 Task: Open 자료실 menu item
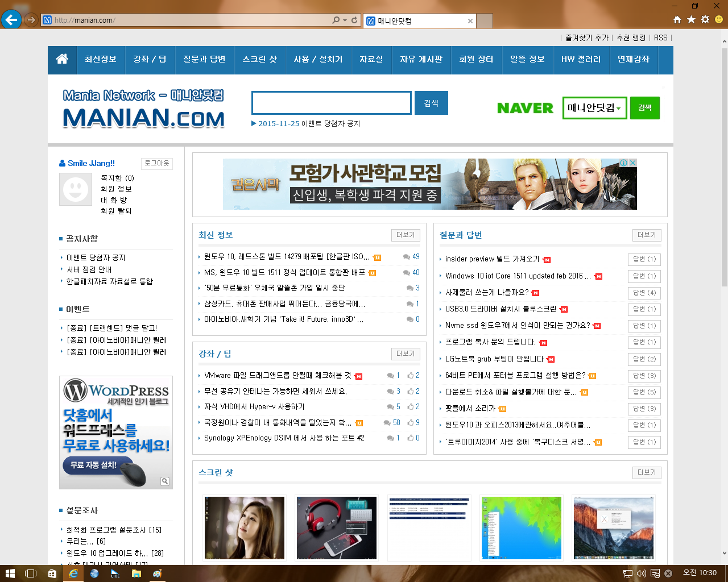(371, 59)
